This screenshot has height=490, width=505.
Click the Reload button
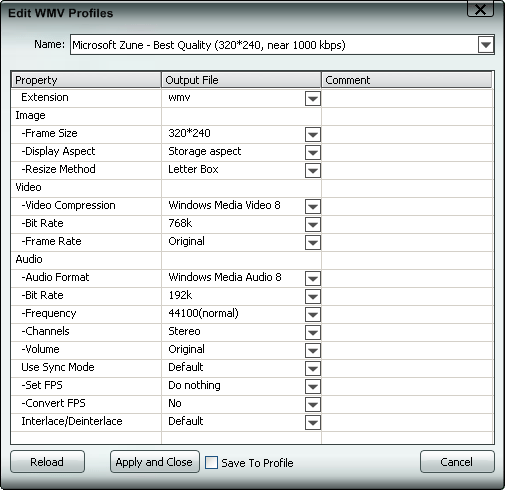click(x=47, y=462)
